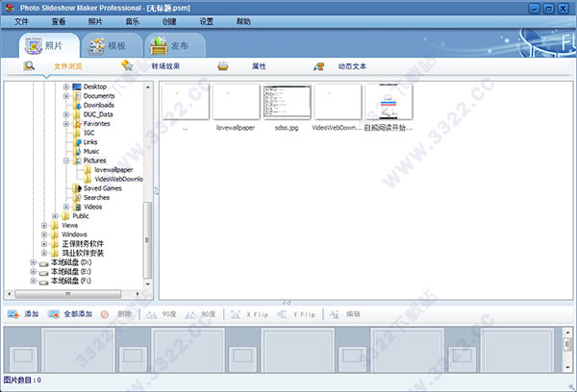Click the 全部添加 button label
Viewport: 577px width, 392px height.
point(78,314)
